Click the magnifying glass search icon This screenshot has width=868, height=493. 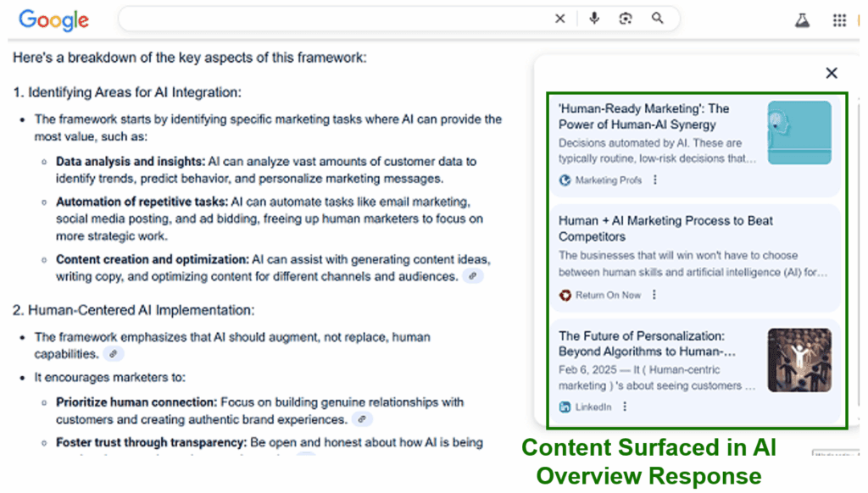(x=657, y=19)
